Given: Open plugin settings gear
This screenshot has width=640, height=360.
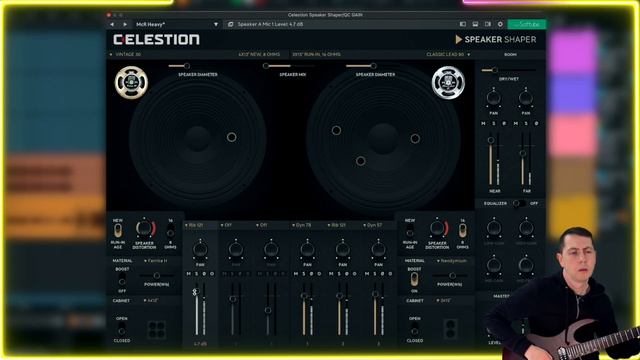Looking at the screenshot, I should [x=500, y=24].
